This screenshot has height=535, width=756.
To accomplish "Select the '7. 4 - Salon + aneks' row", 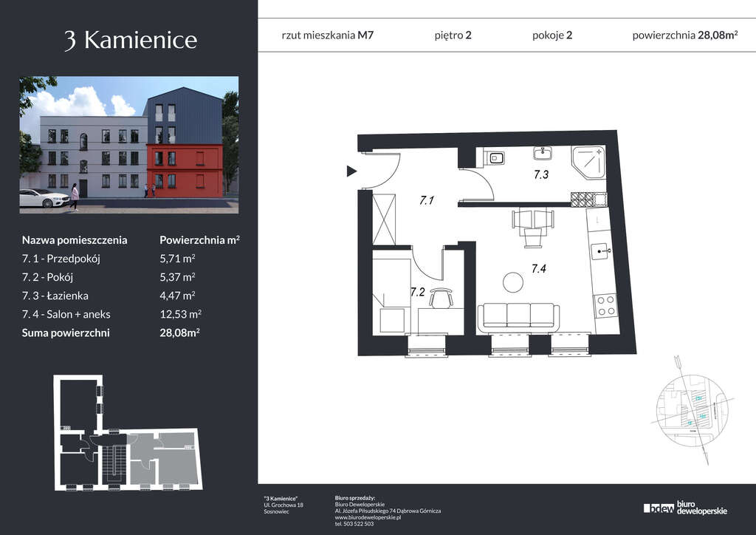I will coord(111,314).
